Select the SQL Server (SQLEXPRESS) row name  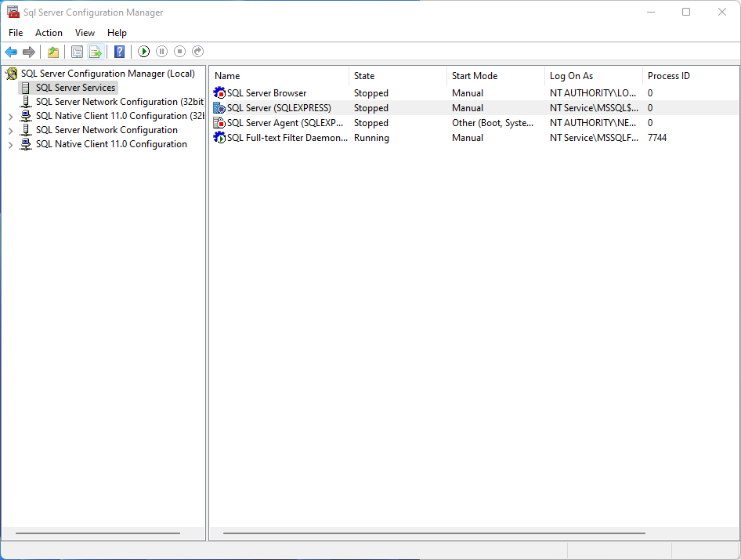[x=279, y=108]
